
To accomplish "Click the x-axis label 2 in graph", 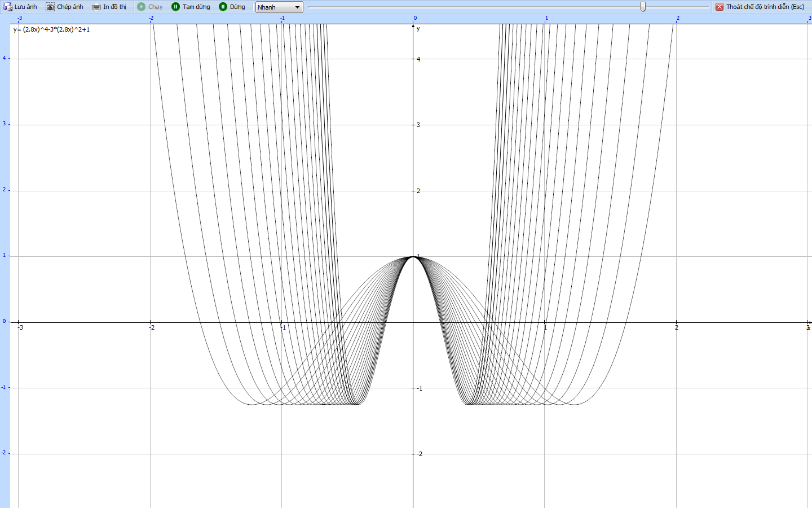I will pos(677,327).
